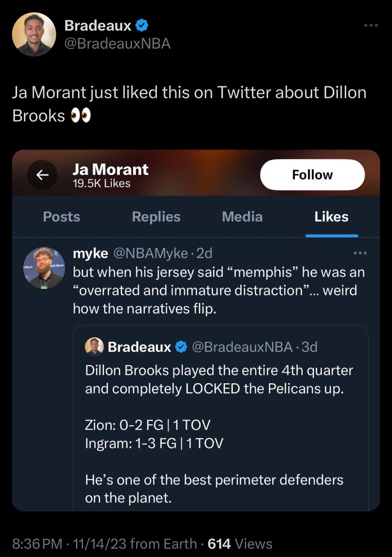
Task: Click the blue verified badge next to Bradeaux
Action: pyautogui.click(x=142, y=26)
